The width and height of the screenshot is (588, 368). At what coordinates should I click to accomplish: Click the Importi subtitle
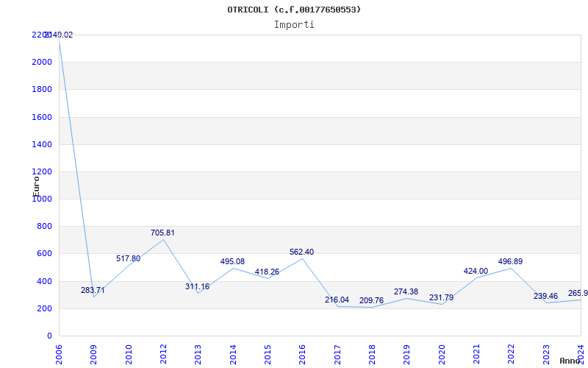pyautogui.click(x=294, y=25)
